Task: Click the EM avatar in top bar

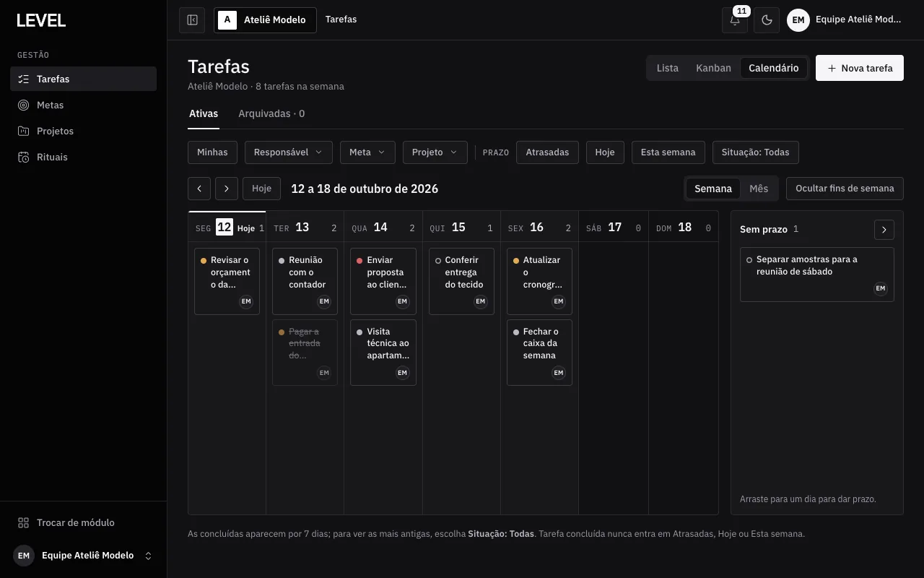Action: [x=798, y=20]
